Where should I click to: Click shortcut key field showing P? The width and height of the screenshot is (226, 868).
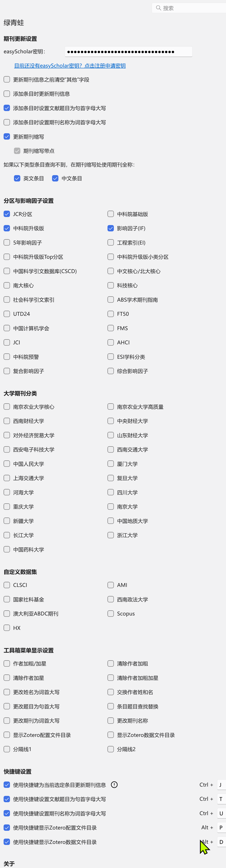221,828
